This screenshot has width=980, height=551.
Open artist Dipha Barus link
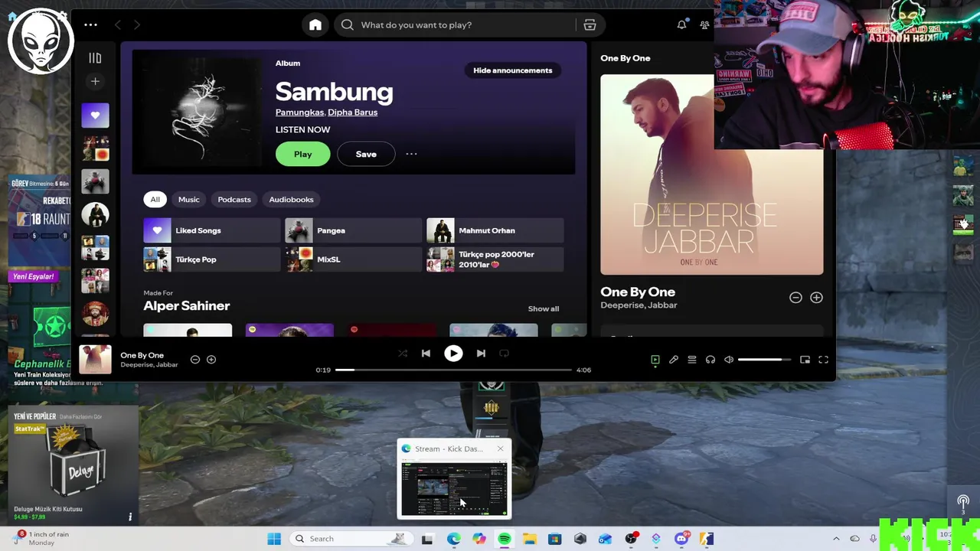[x=353, y=112]
